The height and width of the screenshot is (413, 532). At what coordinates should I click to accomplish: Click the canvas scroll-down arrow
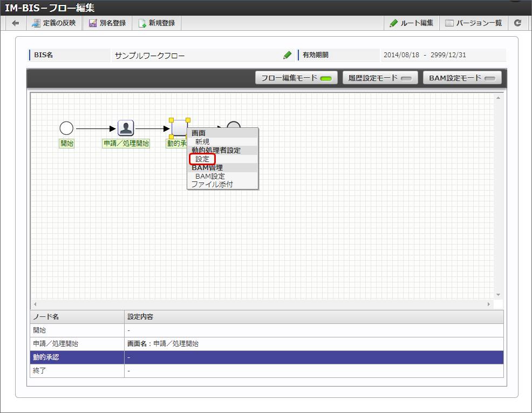point(498,295)
